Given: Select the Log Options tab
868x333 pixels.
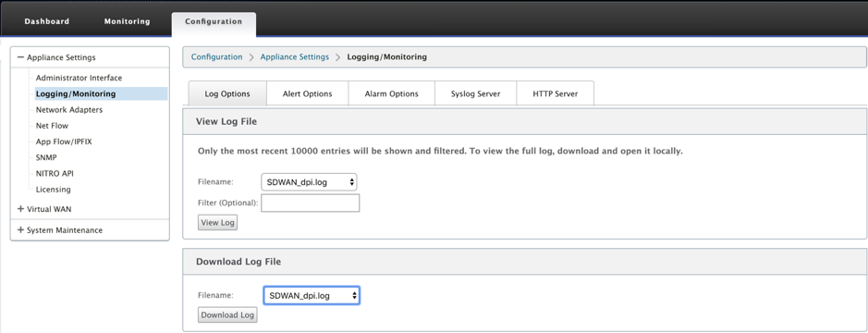Looking at the screenshot, I should (227, 93).
